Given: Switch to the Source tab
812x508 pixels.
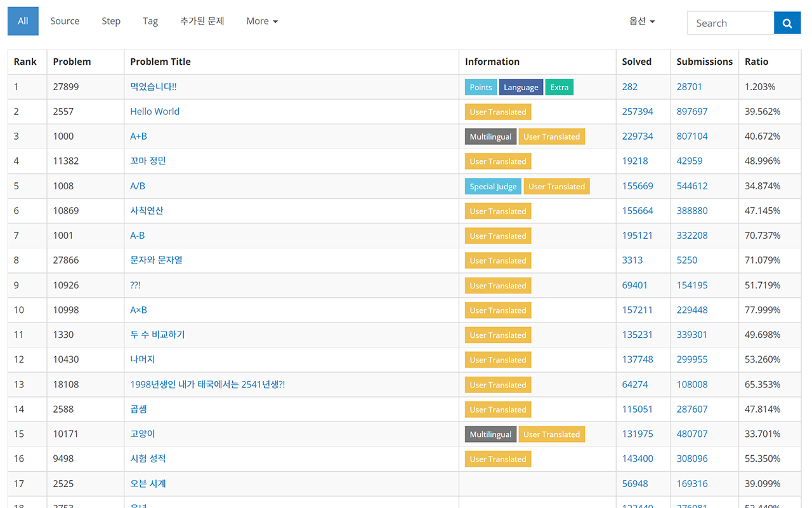Looking at the screenshot, I should point(65,21).
